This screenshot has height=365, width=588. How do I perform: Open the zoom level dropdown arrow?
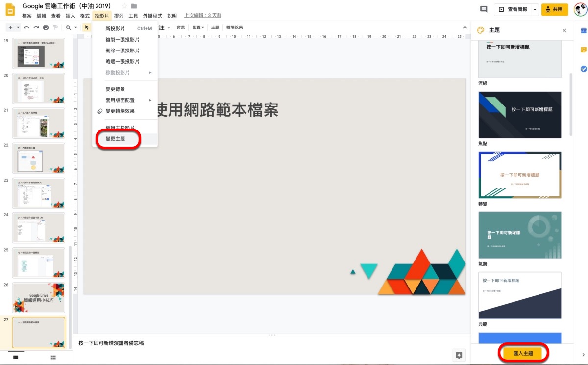tap(76, 27)
